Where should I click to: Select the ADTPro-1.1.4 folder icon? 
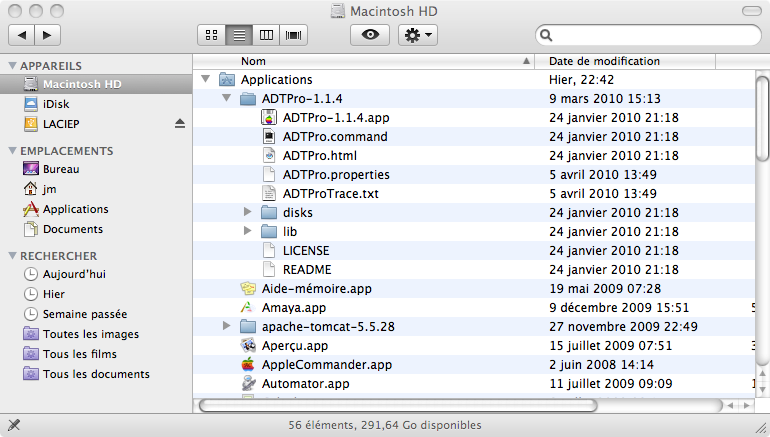[x=248, y=98]
